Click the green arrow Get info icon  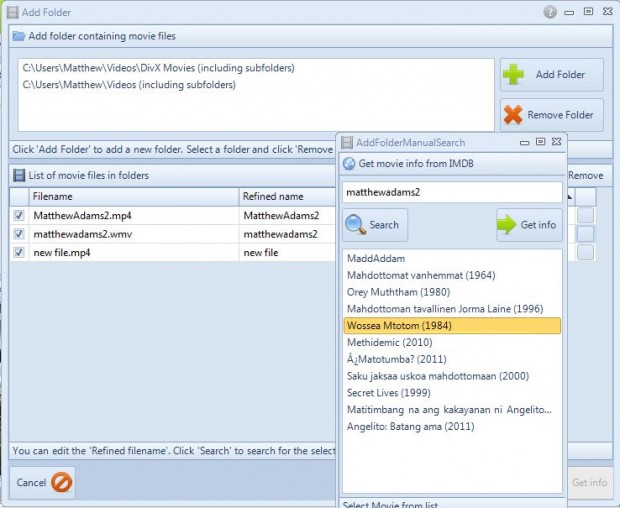tap(508, 225)
